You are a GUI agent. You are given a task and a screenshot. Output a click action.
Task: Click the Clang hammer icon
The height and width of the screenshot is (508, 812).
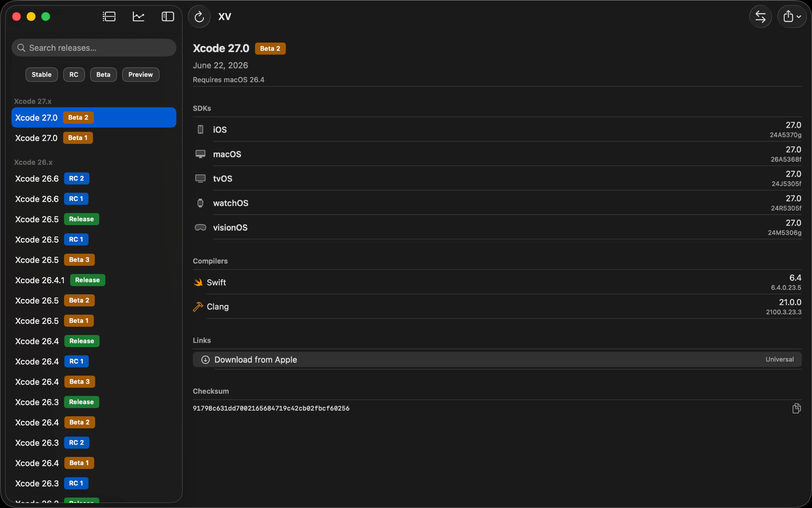click(x=198, y=307)
